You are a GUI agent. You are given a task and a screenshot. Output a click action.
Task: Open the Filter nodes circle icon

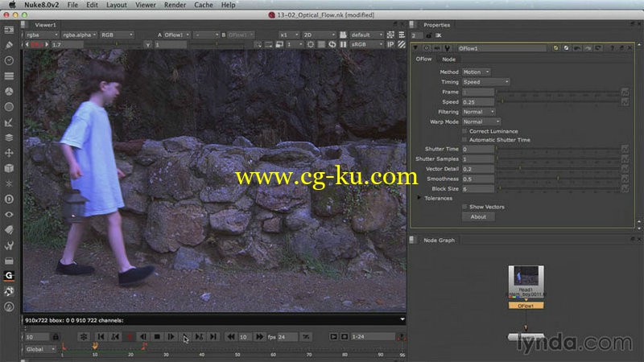(x=9, y=107)
